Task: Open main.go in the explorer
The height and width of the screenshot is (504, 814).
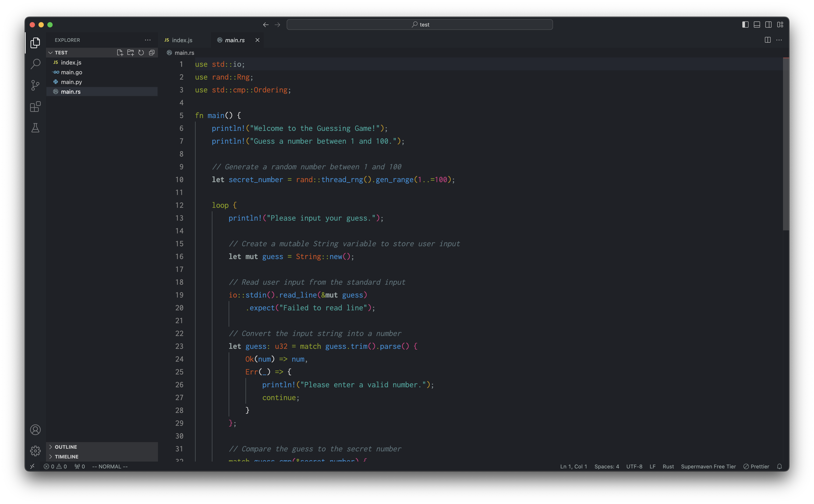Action: pos(102,72)
